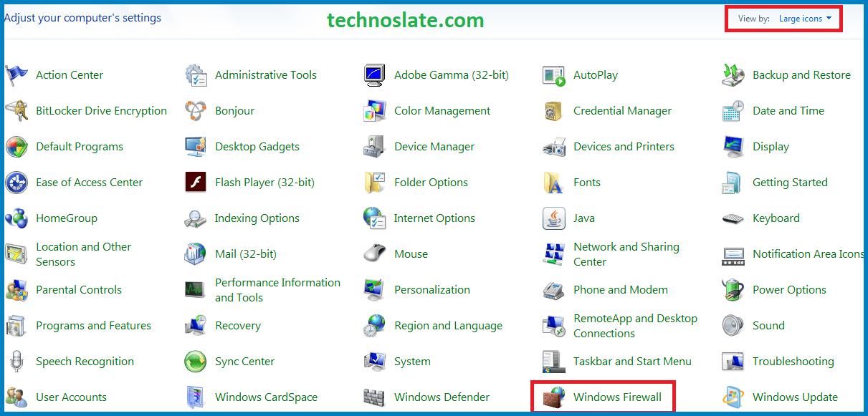Open Region and Language link
Screen dimensions: 868x416
tap(448, 326)
